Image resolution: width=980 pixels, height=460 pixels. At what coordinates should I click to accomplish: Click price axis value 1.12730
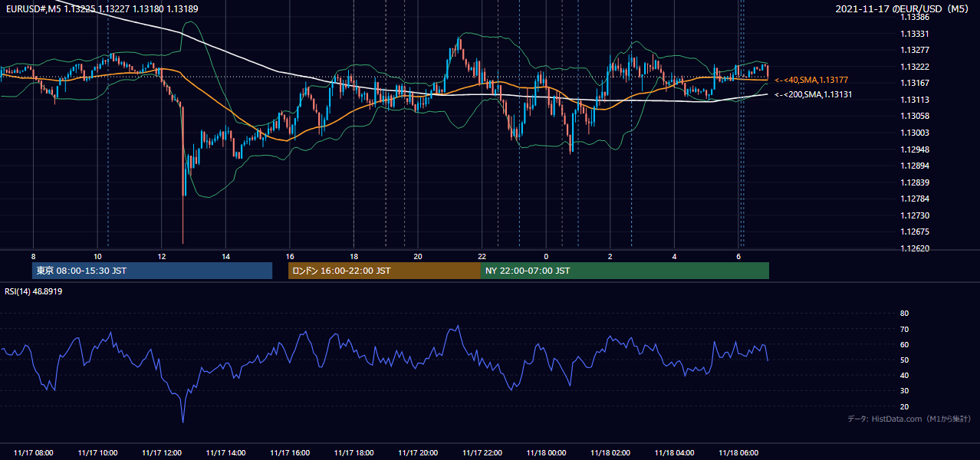tap(915, 215)
